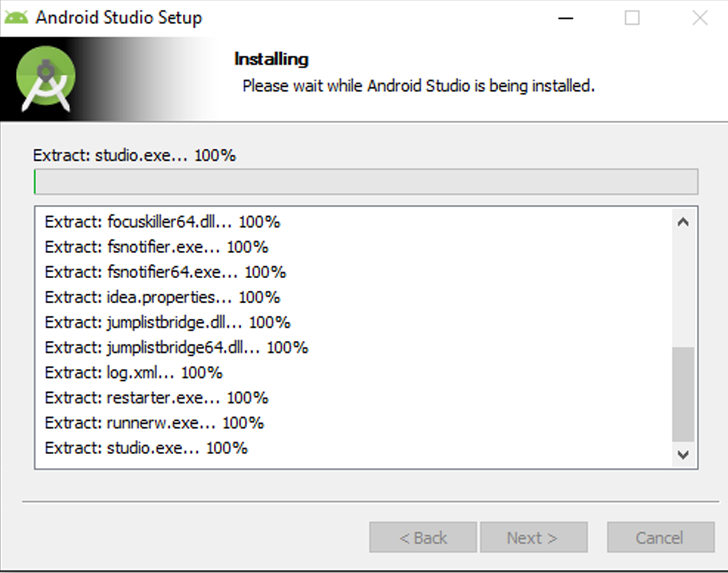Click the < Back button
This screenshot has height=573, width=728.
(423, 537)
